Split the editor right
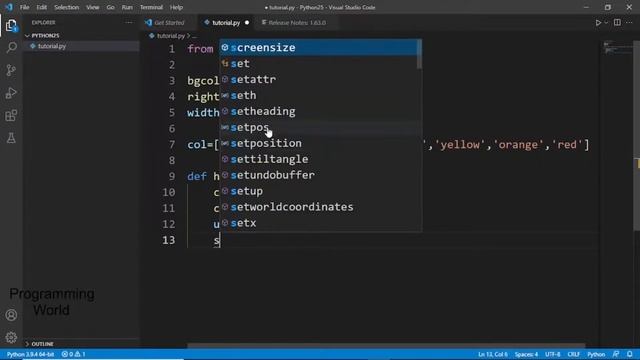This screenshot has width=640, height=360. coord(617,23)
